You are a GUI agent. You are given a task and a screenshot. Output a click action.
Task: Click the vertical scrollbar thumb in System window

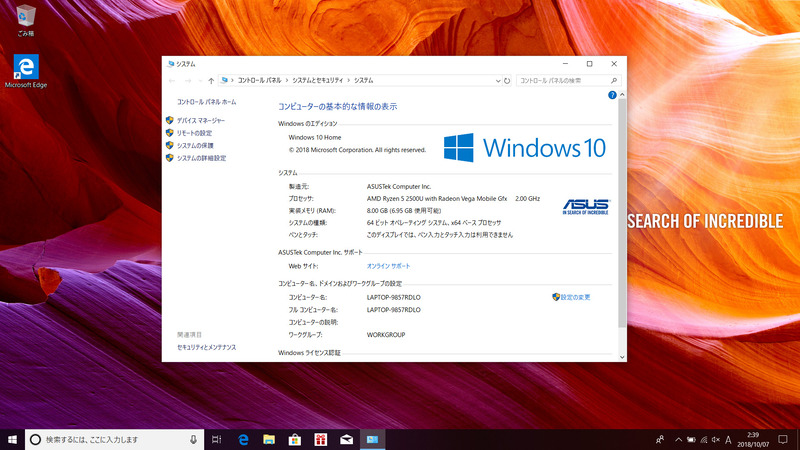coord(622,213)
